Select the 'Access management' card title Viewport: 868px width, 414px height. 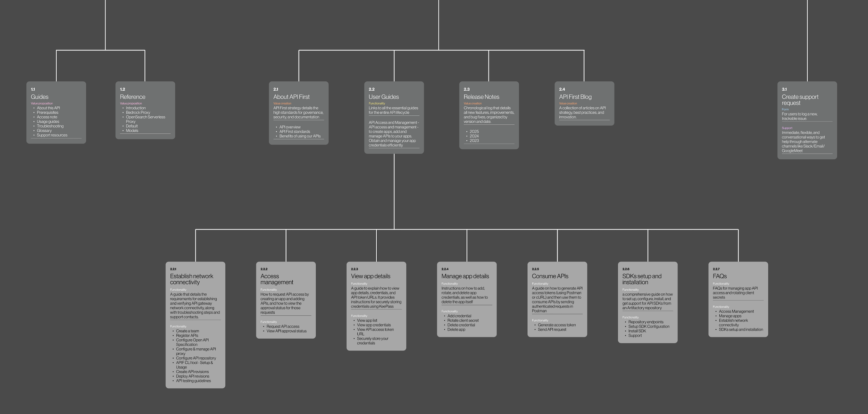click(277, 279)
